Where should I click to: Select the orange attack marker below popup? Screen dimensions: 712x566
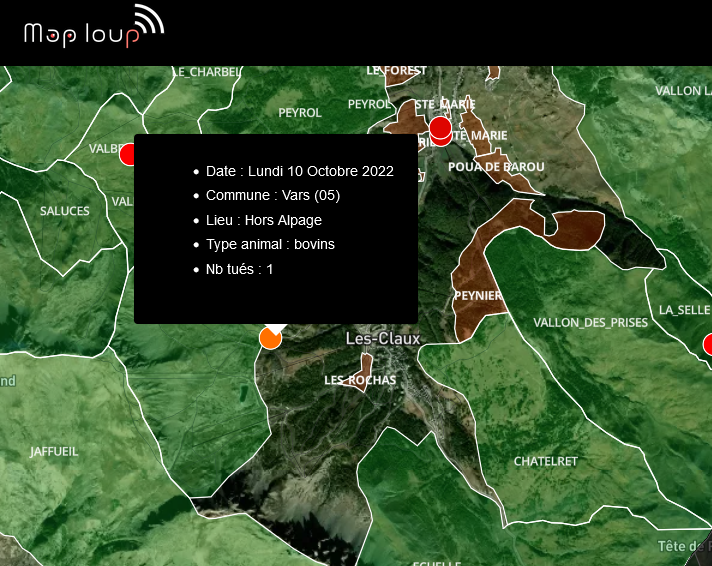coord(270,338)
